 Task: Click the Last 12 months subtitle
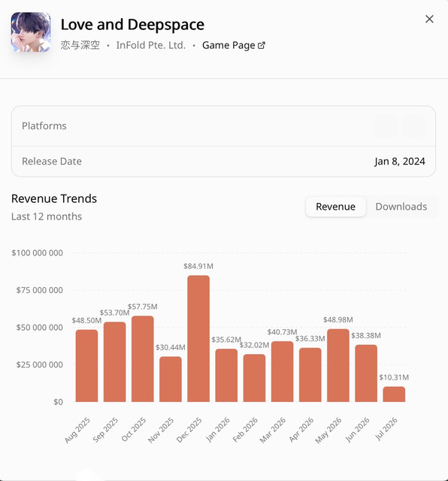pyautogui.click(x=47, y=216)
